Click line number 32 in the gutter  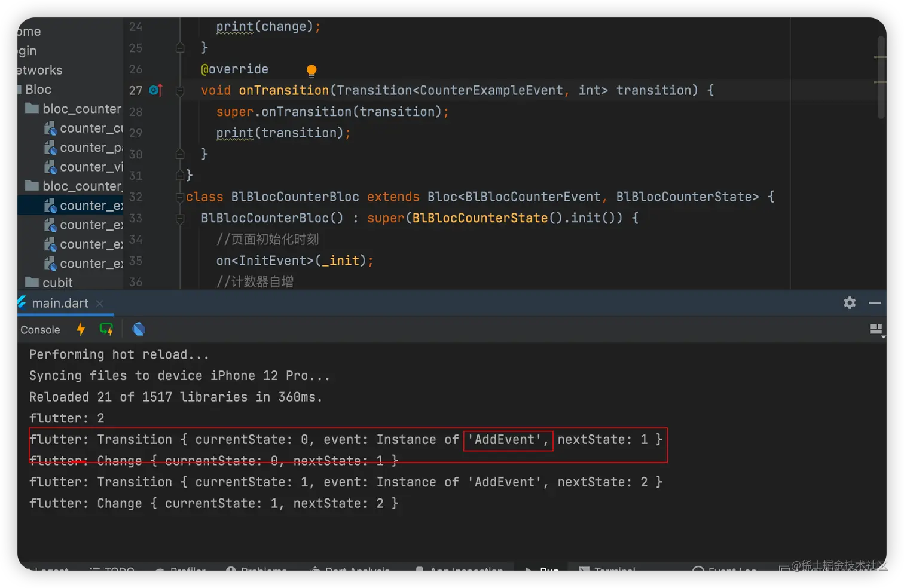tap(136, 197)
